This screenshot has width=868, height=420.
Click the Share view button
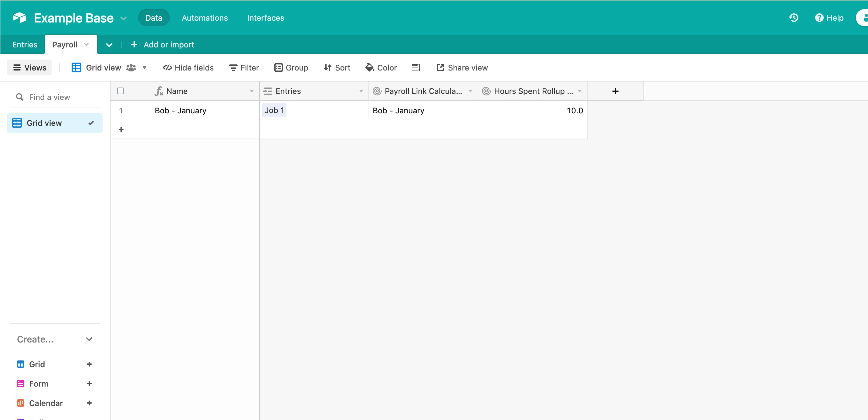[x=462, y=68]
